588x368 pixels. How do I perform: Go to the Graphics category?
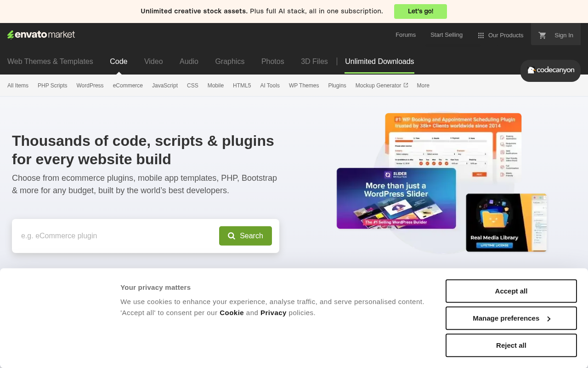[x=230, y=62]
